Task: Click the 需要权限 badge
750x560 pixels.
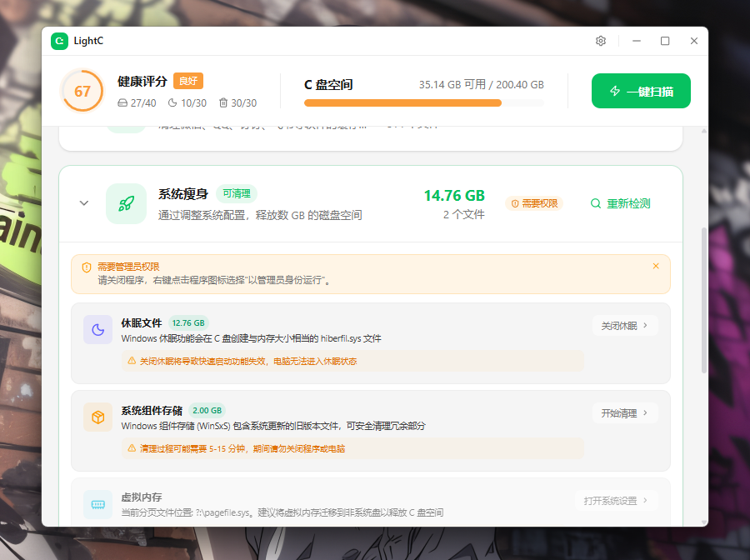Action: [535, 203]
